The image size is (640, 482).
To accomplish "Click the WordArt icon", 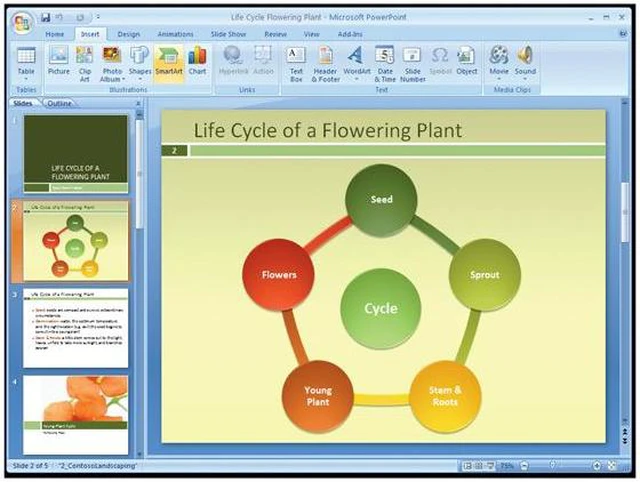I will tap(356, 55).
